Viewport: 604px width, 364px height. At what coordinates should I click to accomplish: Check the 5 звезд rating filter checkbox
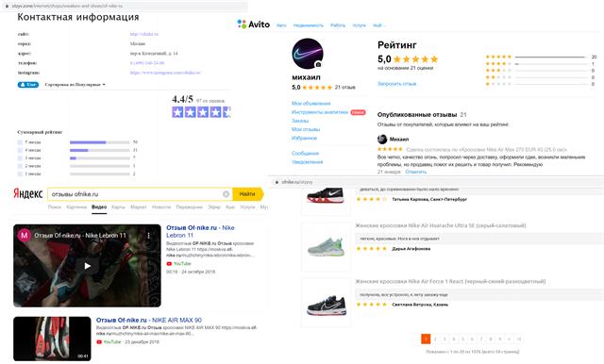(20, 142)
